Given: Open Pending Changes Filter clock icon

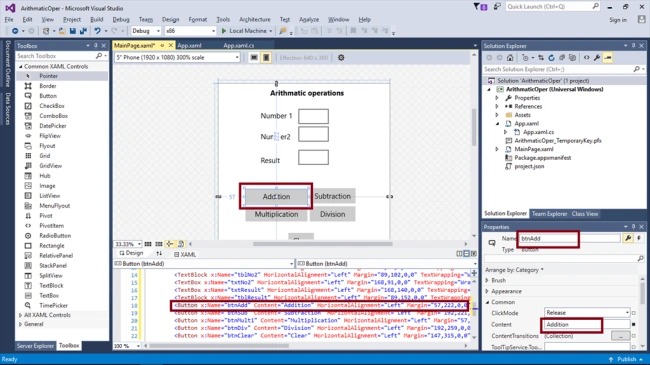Looking at the screenshot, I should [525, 58].
